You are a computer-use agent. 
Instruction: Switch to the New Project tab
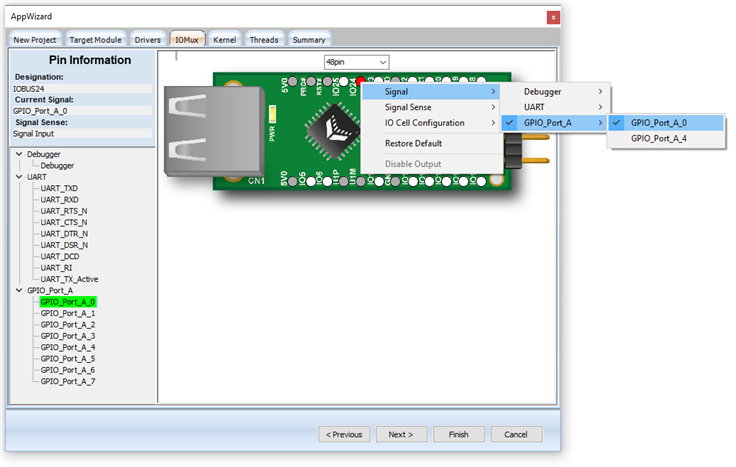coord(34,40)
